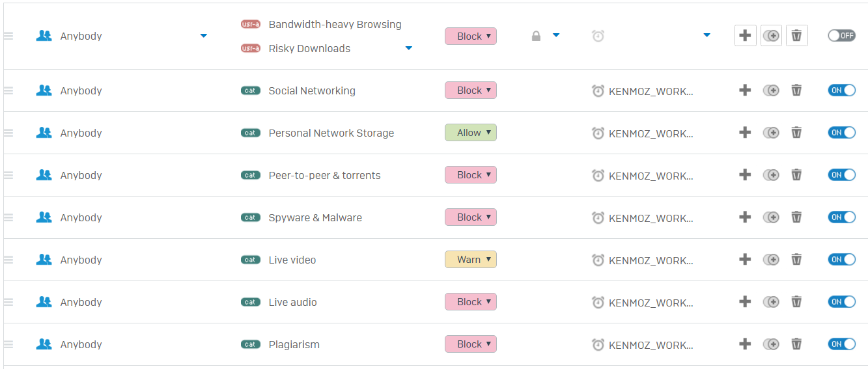
Task: Clone the Live video rule using duplicate icon
Action: point(771,260)
